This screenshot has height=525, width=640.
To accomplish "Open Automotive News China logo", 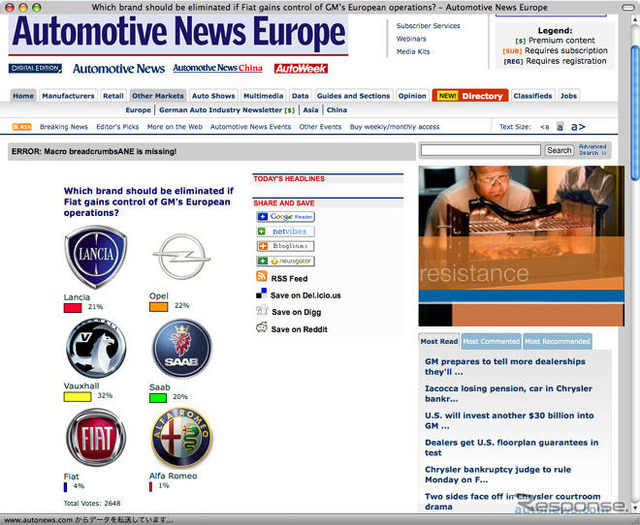I will coord(218,68).
